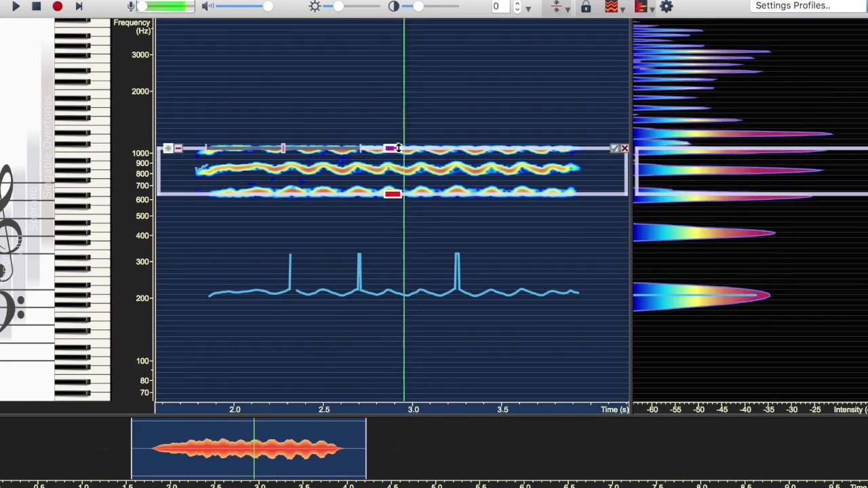Click the pink marker on the filter's top edge
This screenshot has height=488, width=868.
[283, 148]
